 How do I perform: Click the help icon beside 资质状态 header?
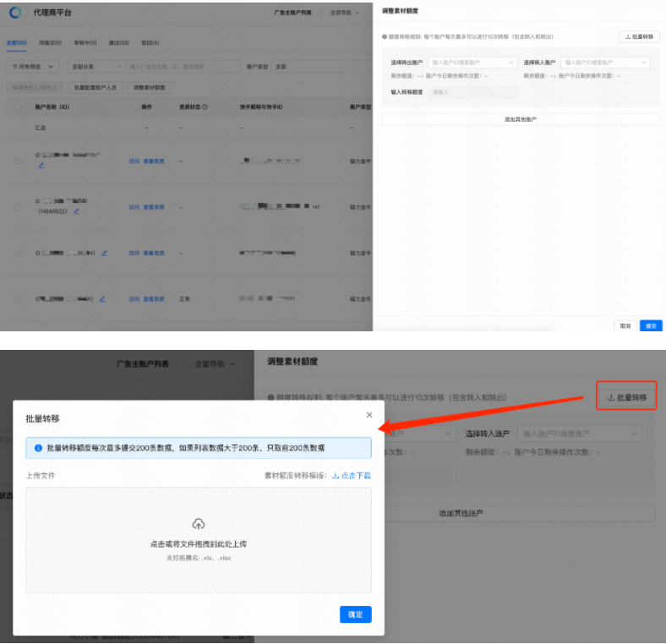coord(205,107)
